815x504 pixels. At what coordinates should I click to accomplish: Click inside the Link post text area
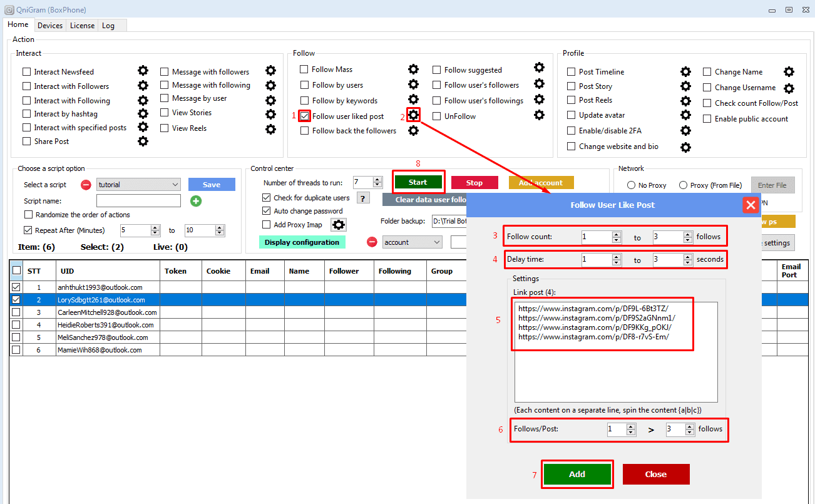click(615, 369)
